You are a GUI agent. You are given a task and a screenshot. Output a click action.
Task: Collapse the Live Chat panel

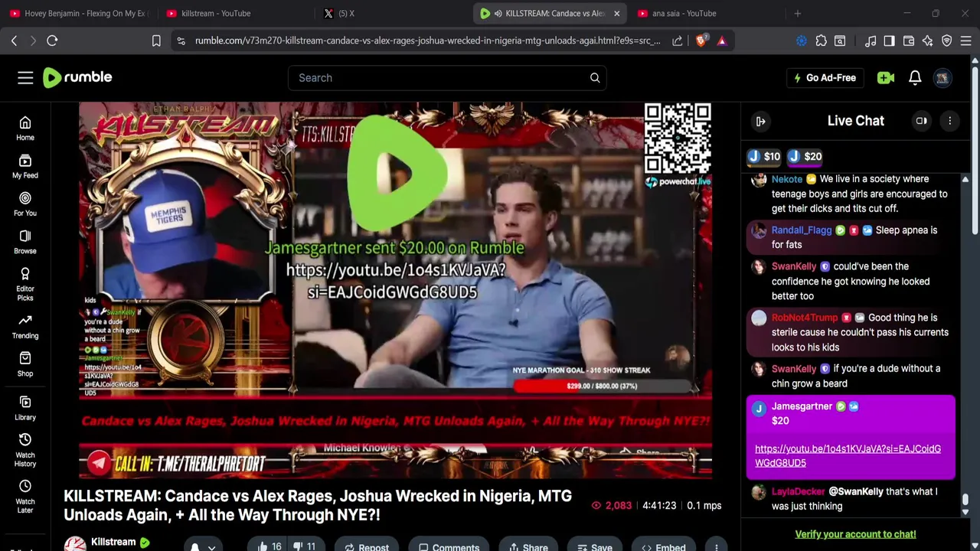(760, 121)
